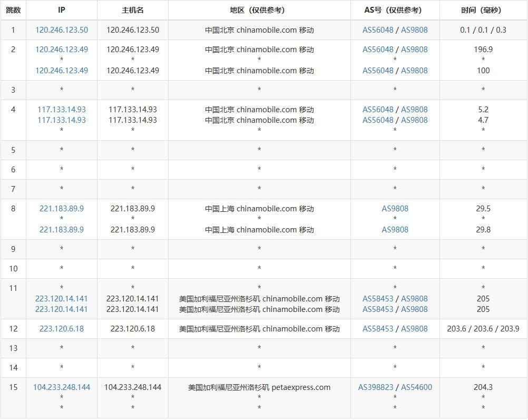Open the AS9808 link in hop 12 row
This screenshot has height=420, width=528.
(414, 329)
